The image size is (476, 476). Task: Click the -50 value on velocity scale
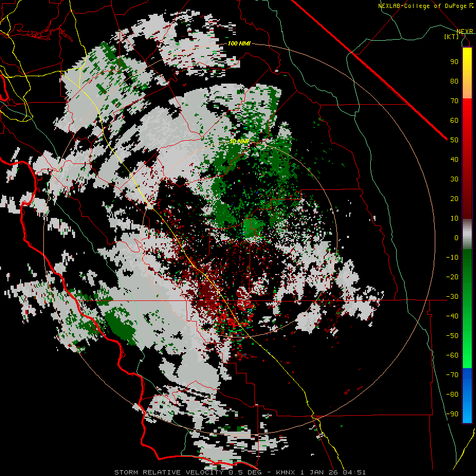coord(452,336)
